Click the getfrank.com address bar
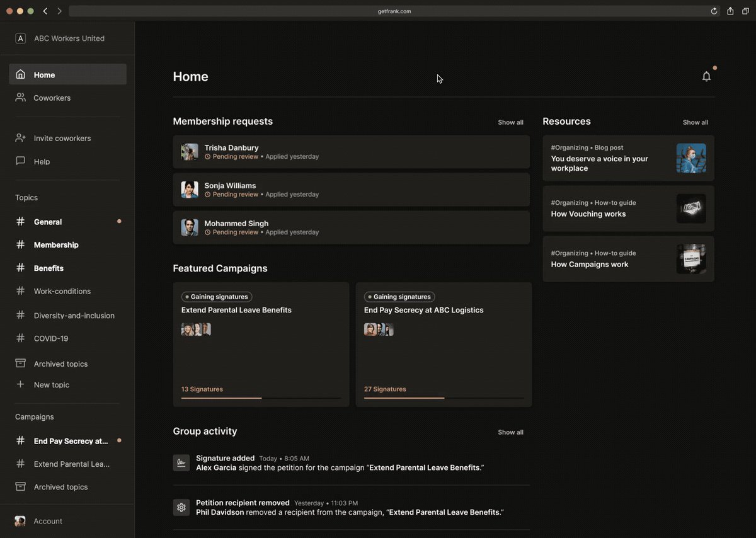Screen dimensions: 756x538 tap(394, 11)
